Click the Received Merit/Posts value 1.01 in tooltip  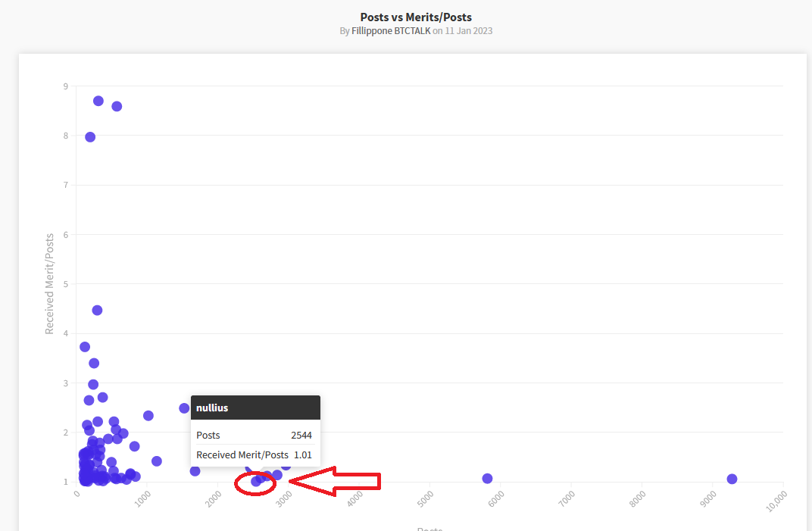pyautogui.click(x=302, y=455)
